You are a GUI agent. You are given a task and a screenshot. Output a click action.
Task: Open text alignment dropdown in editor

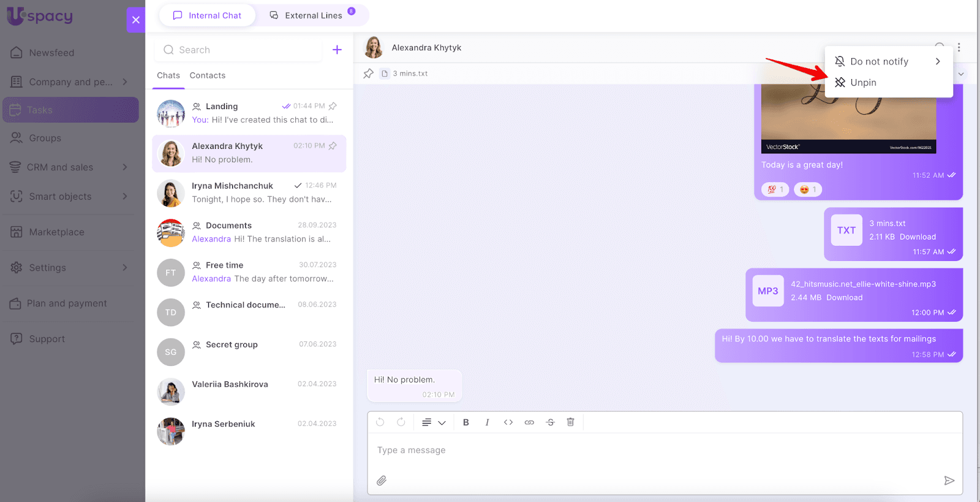click(x=433, y=422)
